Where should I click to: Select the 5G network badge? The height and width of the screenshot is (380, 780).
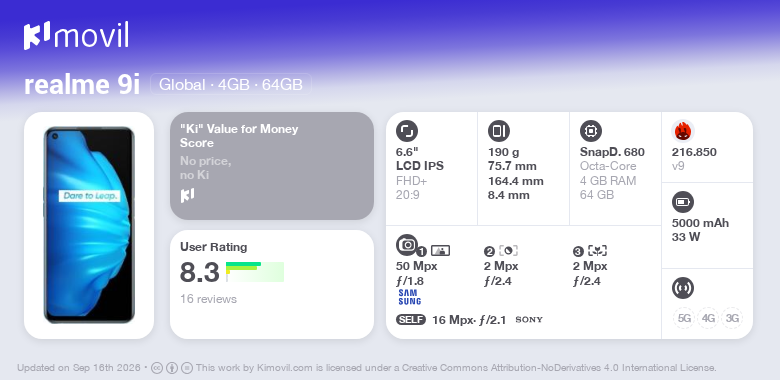(684, 318)
